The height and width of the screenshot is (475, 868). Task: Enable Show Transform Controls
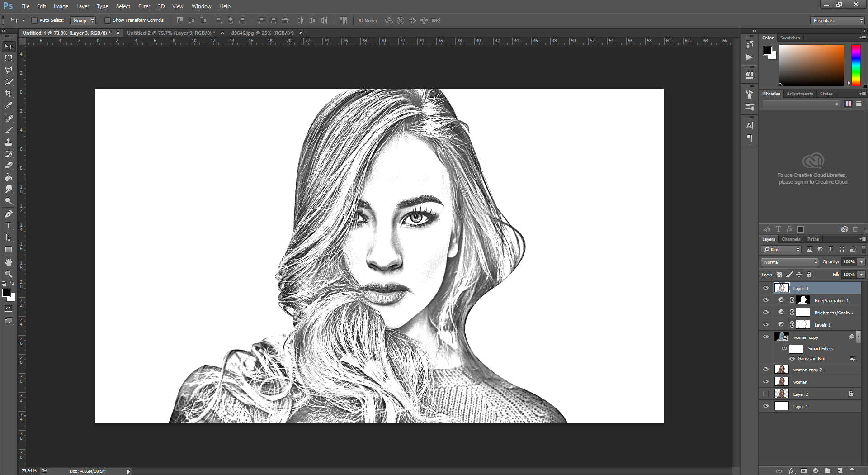108,20
